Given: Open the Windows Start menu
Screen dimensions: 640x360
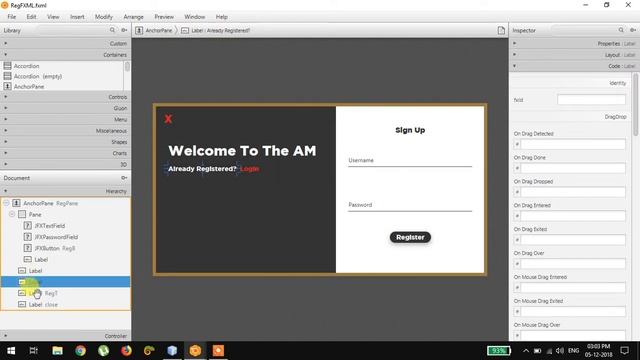Looking at the screenshot, I should 11,351.
